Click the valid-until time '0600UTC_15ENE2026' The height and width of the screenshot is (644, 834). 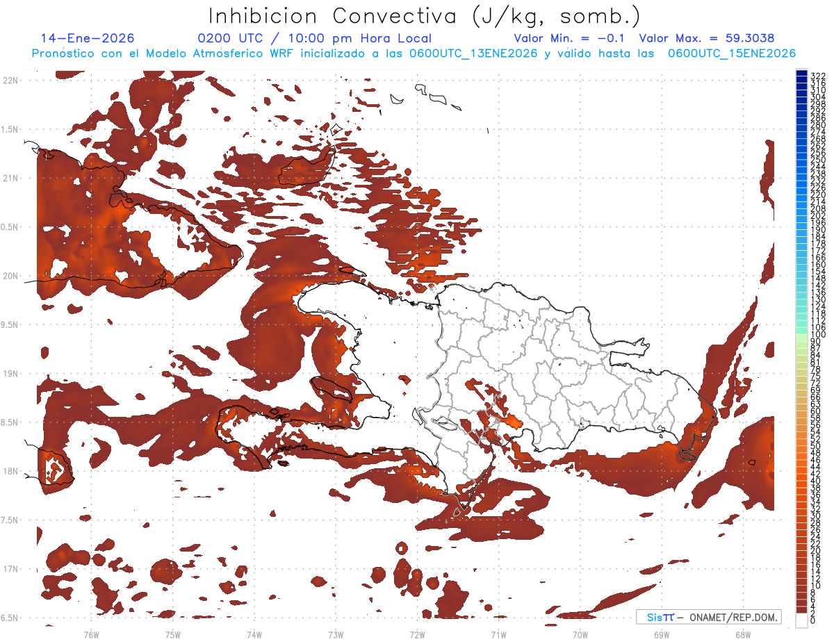coord(732,53)
